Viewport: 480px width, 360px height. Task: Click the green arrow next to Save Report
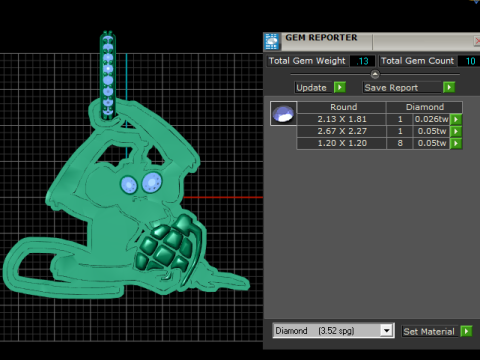pyautogui.click(x=449, y=87)
